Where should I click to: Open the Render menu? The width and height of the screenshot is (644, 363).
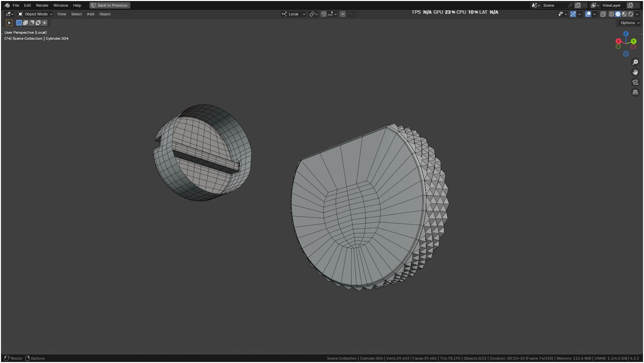(x=42, y=5)
